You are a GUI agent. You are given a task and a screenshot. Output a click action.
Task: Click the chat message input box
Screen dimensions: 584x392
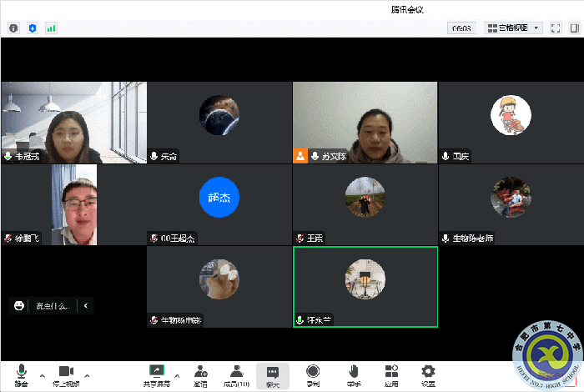[x=53, y=306]
